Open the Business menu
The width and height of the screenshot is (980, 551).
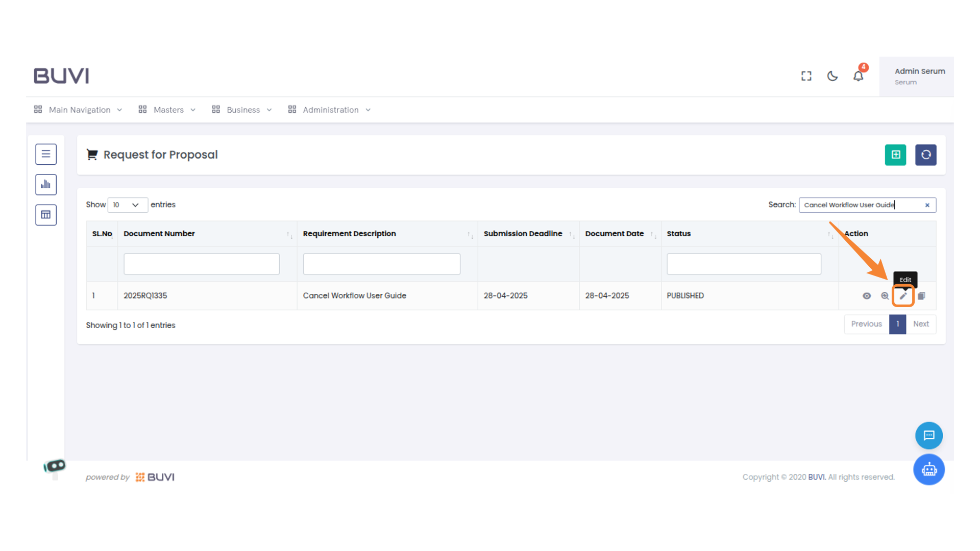click(242, 110)
